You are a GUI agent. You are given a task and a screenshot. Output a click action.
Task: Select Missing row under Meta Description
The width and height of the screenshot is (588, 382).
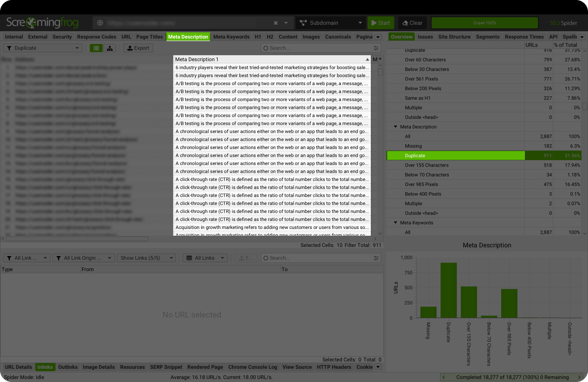coord(484,146)
